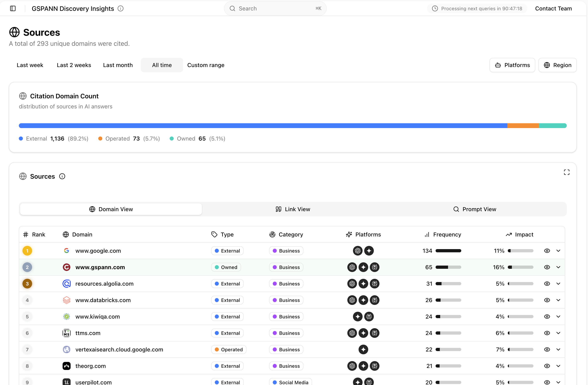The height and width of the screenshot is (385, 588).
Task: Click the clock icon beside processing timer
Action: [x=435, y=8]
